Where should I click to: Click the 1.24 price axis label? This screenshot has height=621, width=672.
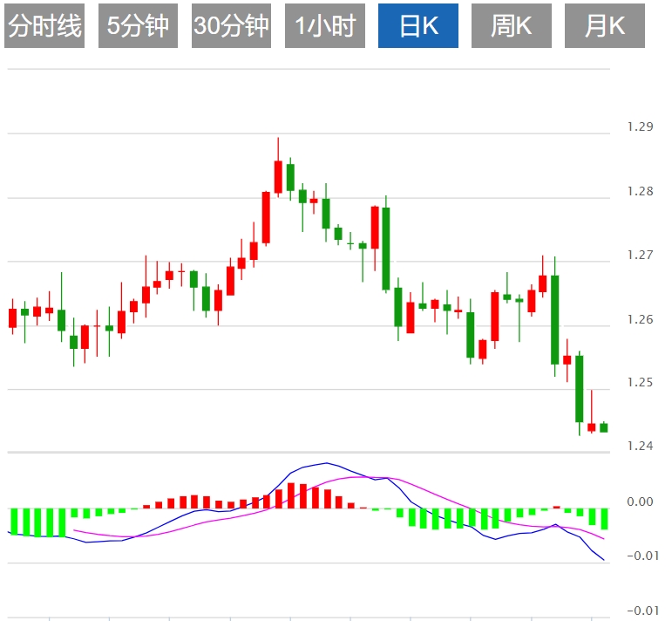[640, 447]
